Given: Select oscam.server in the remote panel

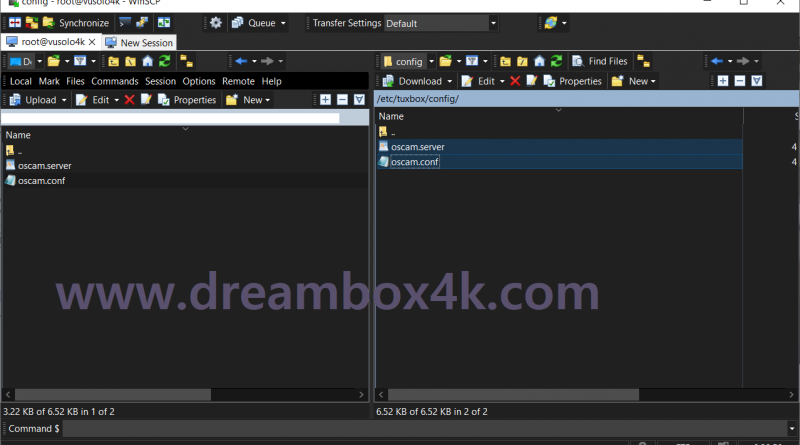Looking at the screenshot, I should tap(417, 147).
